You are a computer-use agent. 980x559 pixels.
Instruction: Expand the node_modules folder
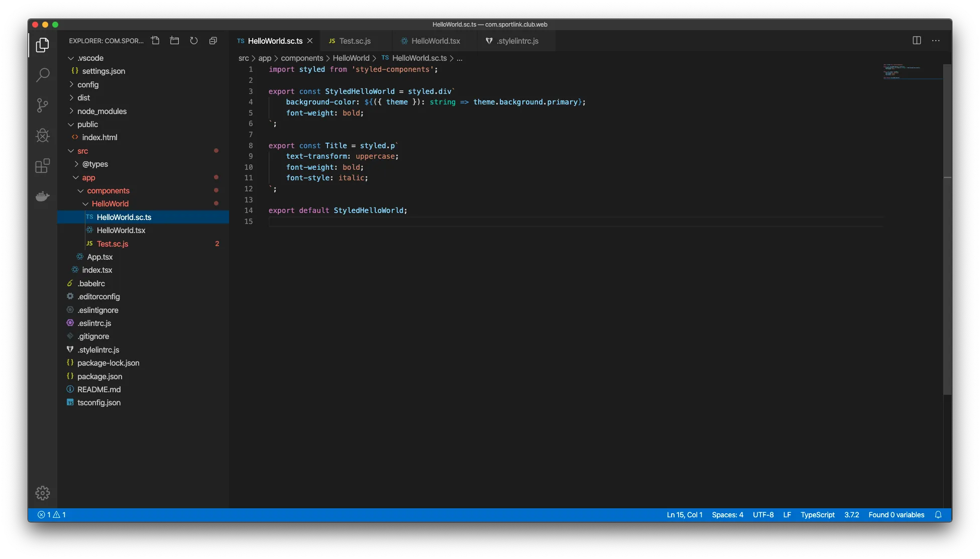pos(101,111)
